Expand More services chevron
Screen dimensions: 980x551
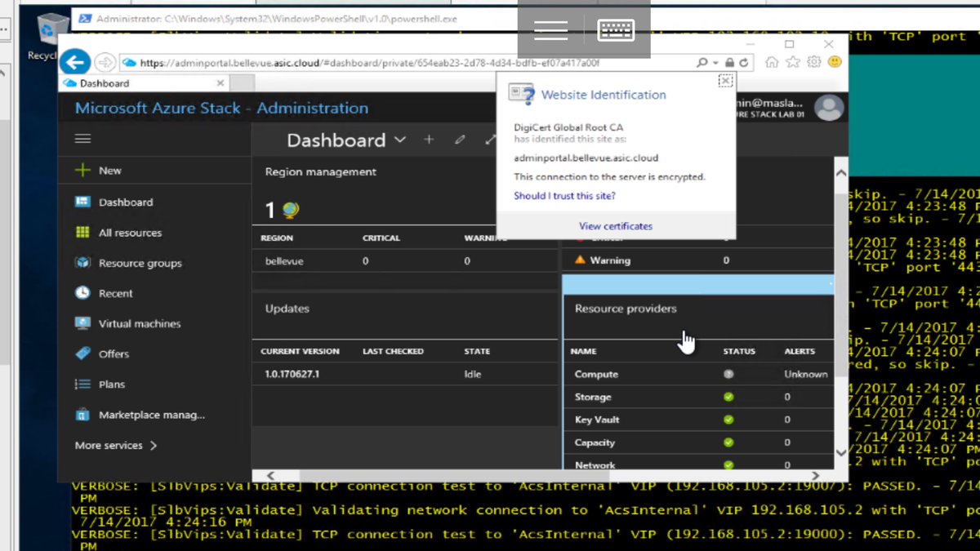tap(153, 446)
